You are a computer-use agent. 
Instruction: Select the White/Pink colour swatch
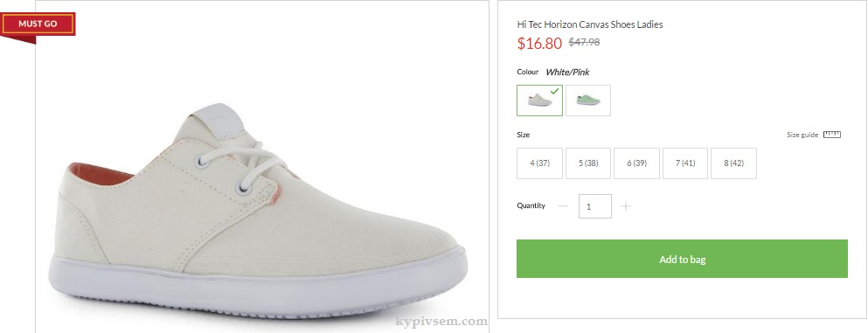(x=539, y=101)
